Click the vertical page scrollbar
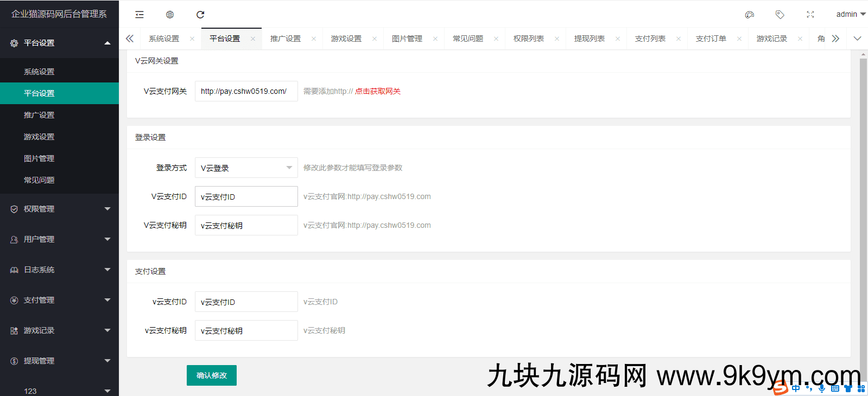The height and width of the screenshot is (396, 868). coord(863,206)
